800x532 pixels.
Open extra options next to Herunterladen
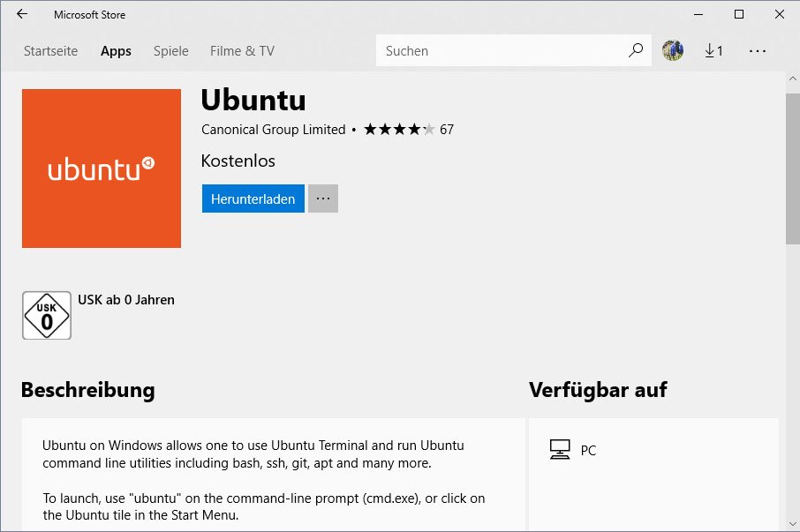(322, 199)
